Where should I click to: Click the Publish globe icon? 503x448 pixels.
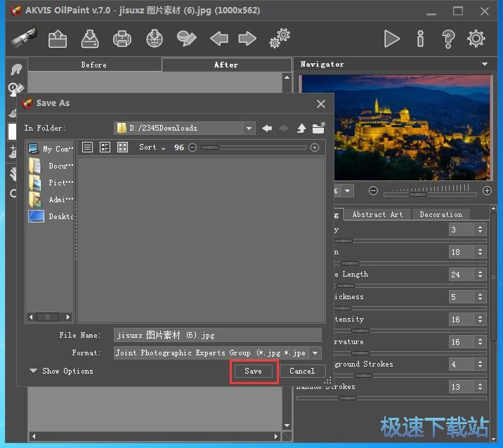[x=155, y=39]
